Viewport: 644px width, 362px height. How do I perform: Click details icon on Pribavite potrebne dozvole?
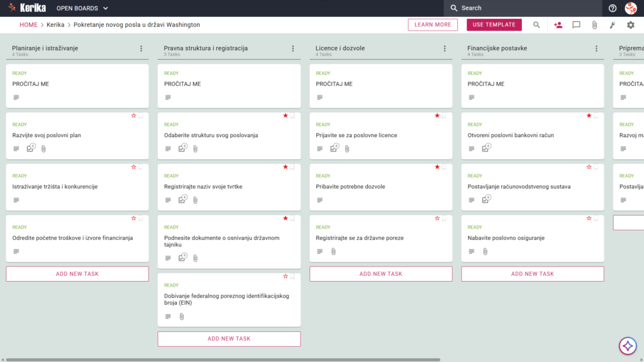[319, 200]
